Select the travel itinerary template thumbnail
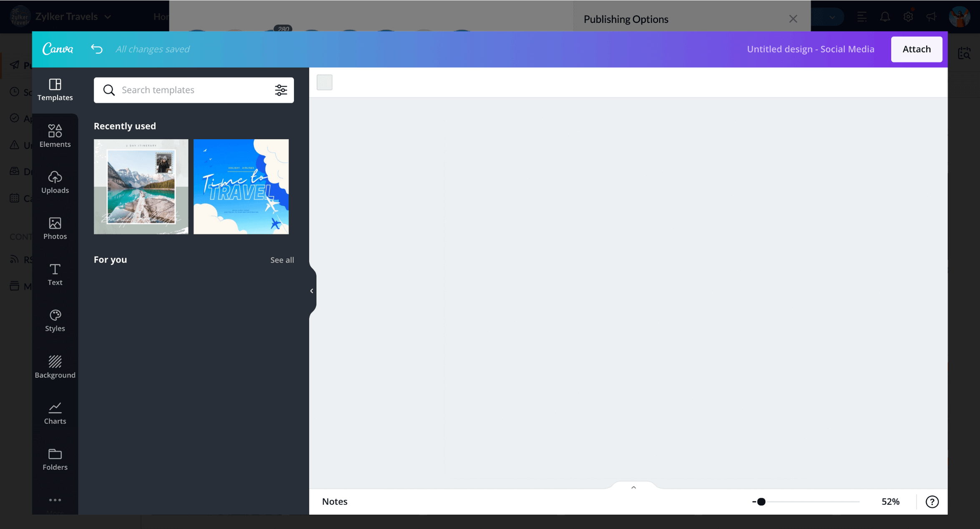Viewport: 980px width, 529px height. (141, 186)
